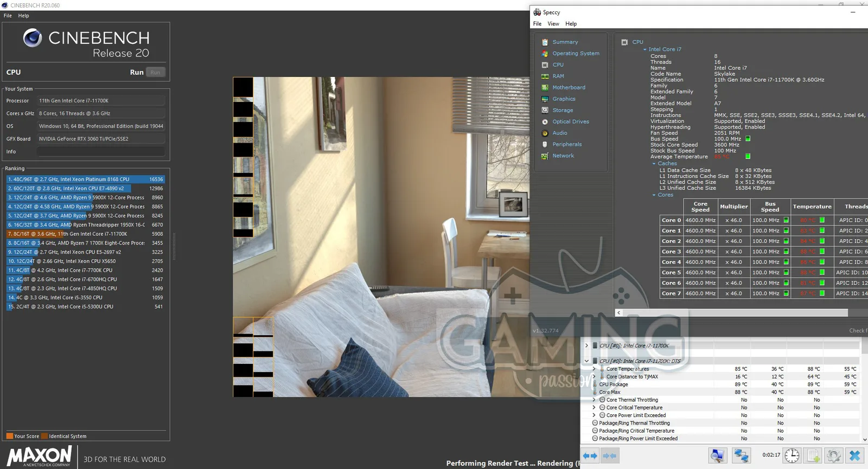Click the Multiplier column header in cores table

(x=734, y=207)
